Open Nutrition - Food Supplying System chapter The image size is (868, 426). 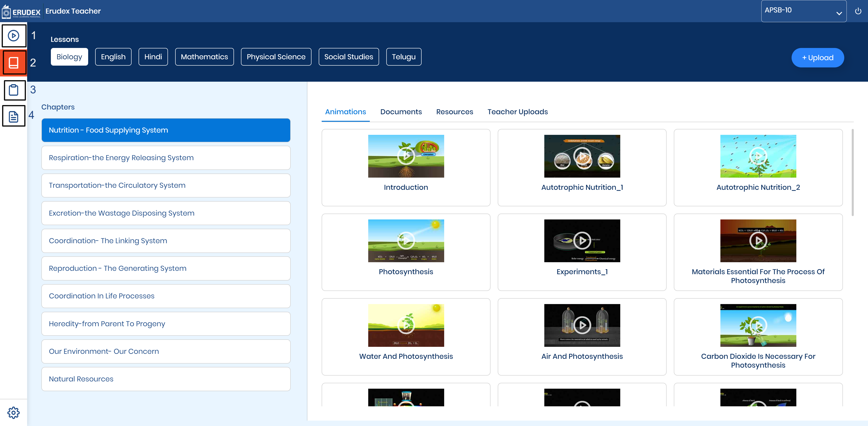[166, 130]
